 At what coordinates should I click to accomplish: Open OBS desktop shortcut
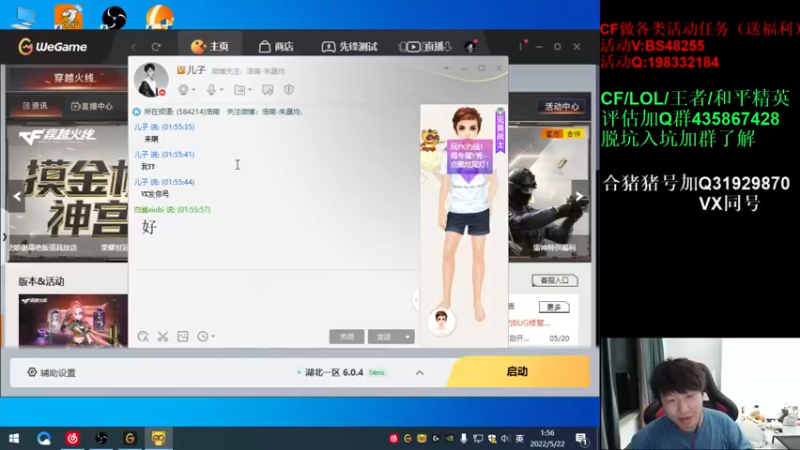[114, 16]
